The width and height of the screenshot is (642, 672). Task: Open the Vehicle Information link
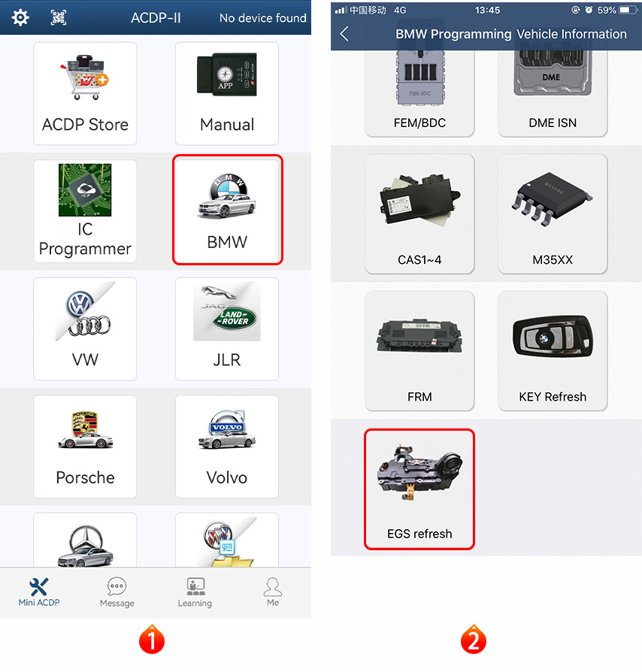572,34
